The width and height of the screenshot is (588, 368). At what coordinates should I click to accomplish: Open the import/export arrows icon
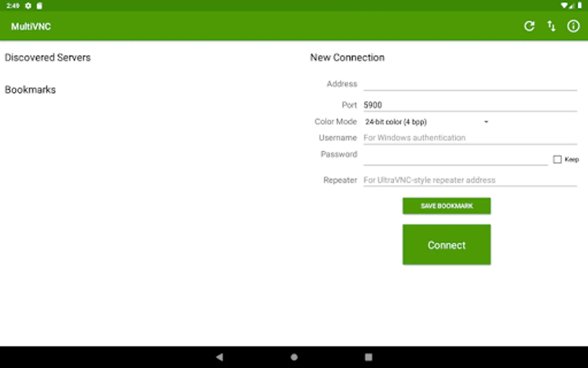tap(551, 26)
